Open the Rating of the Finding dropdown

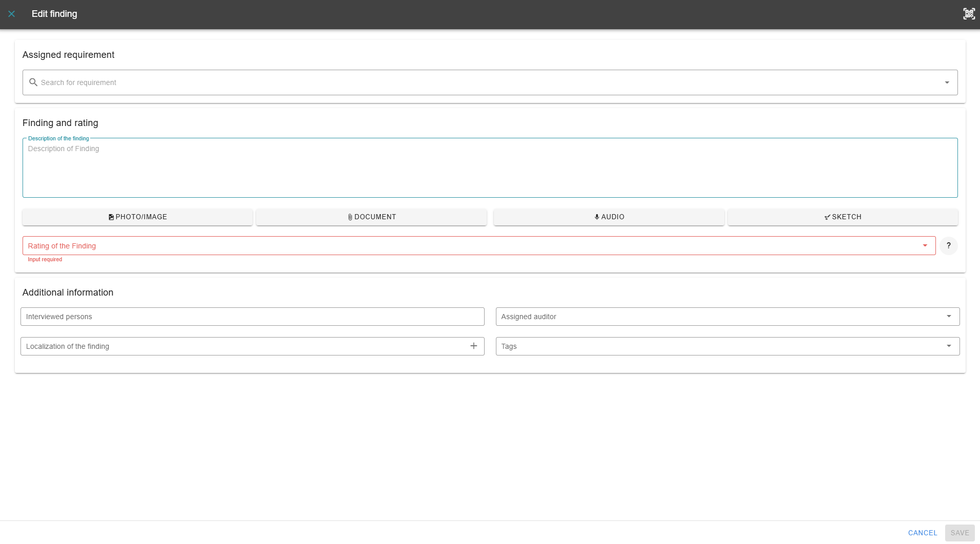click(x=925, y=246)
